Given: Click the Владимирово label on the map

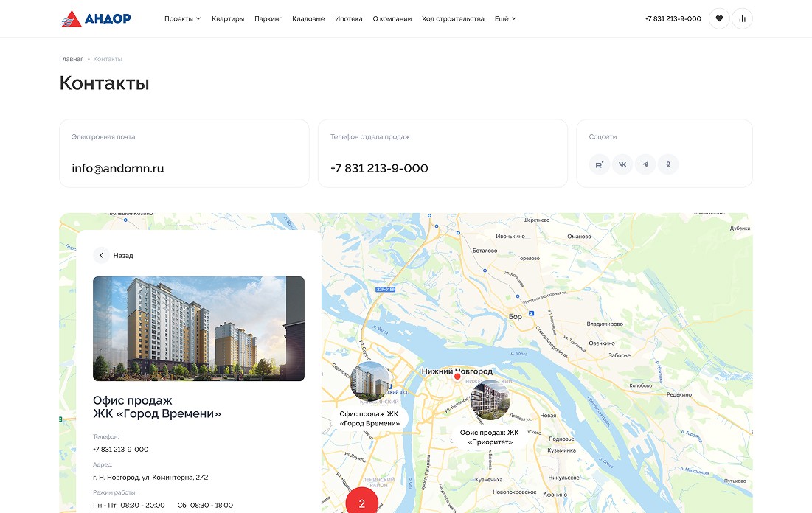Looking at the screenshot, I should (x=605, y=324).
